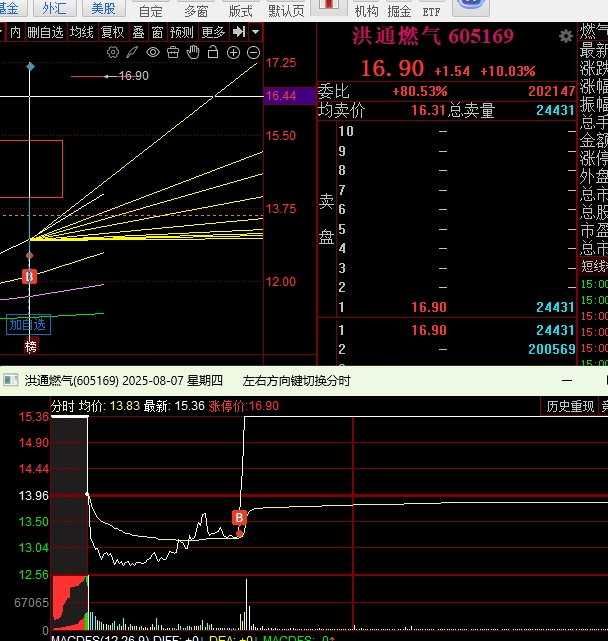Switch to the 美股 market tab
Image resolution: width=608 pixels, height=641 pixels.
coord(103,8)
